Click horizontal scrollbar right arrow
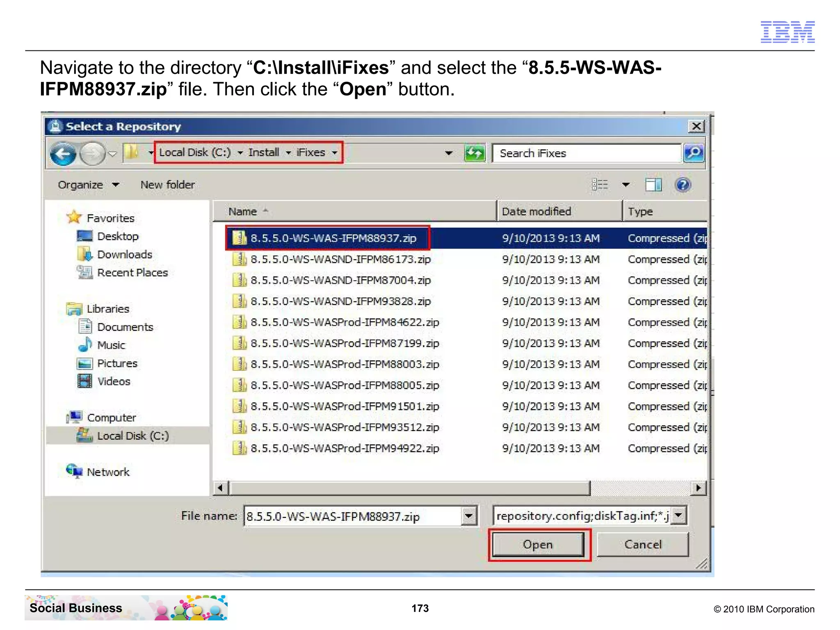This screenshot has height=630, width=840. 698,488
